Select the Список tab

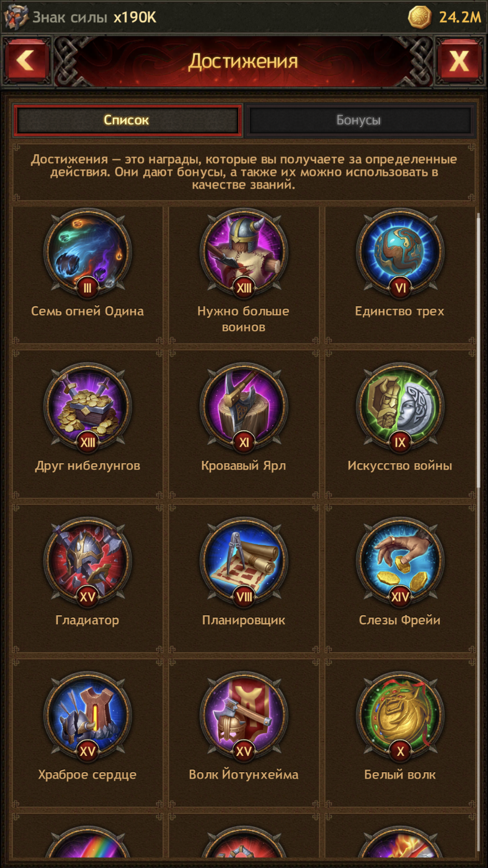(x=127, y=120)
